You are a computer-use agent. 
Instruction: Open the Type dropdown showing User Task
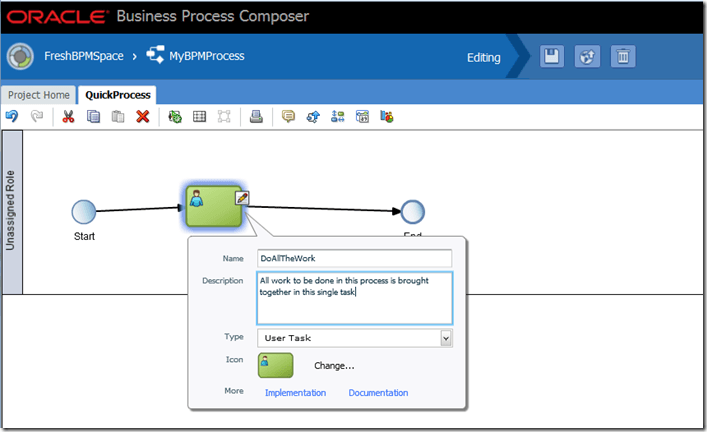(355, 338)
